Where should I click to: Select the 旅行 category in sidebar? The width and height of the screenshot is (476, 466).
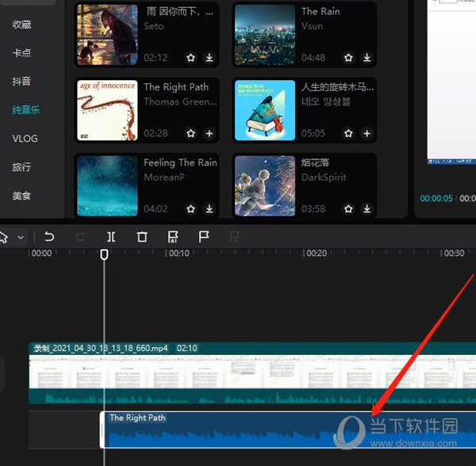point(21,167)
